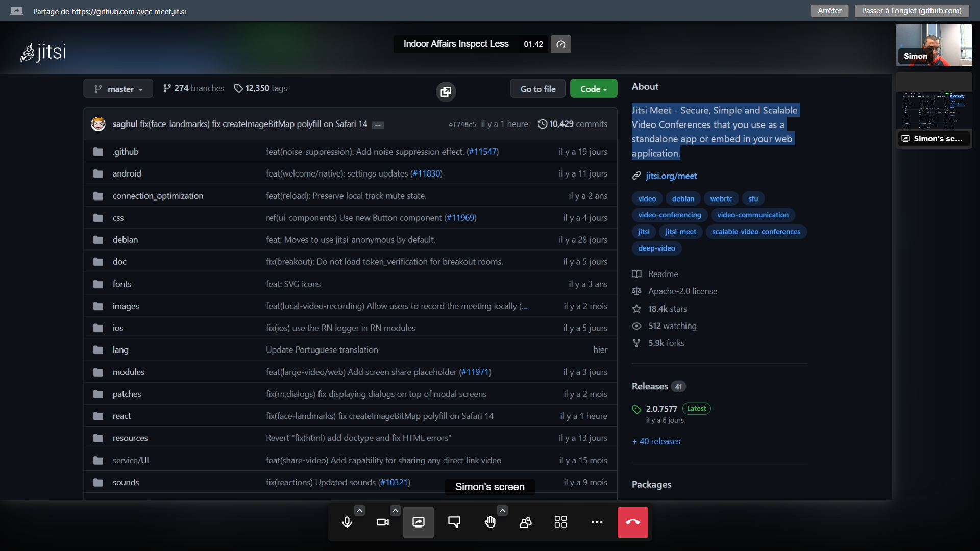The height and width of the screenshot is (551, 980).
Task: Toggle tile view icon
Action: click(x=561, y=522)
